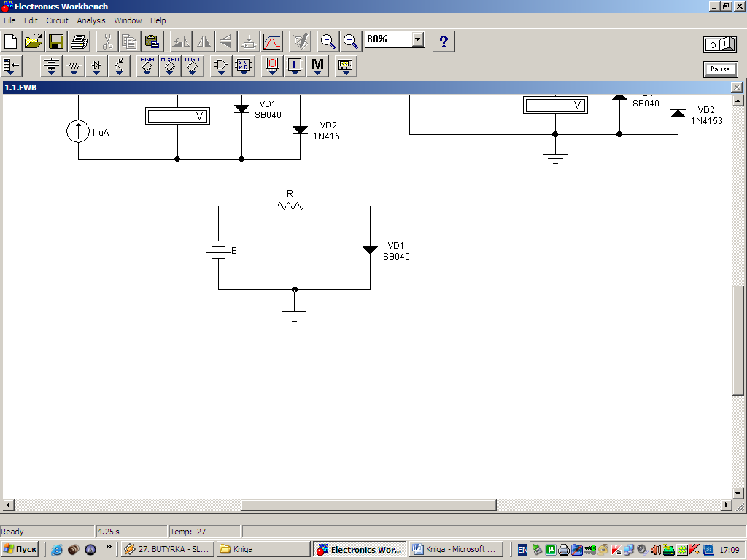
Task: Open Favorites parts bin
Action: tap(12, 66)
